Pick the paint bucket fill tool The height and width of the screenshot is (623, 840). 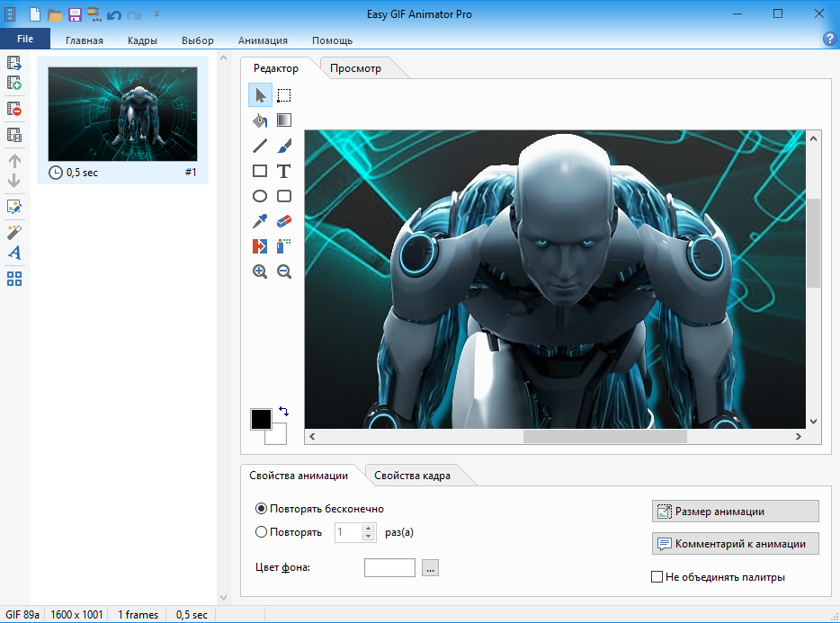260,120
